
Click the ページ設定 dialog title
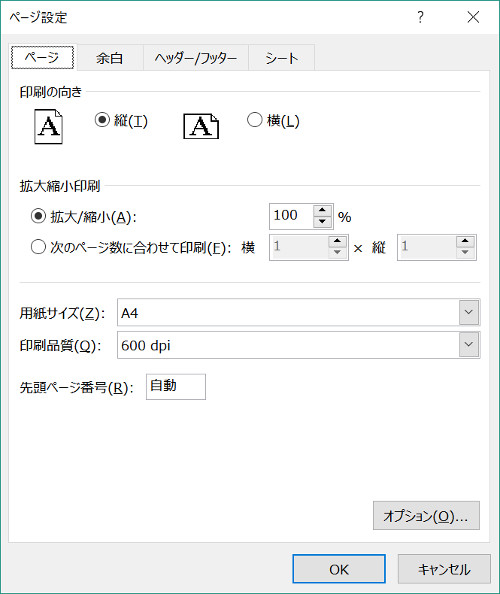tap(38, 17)
